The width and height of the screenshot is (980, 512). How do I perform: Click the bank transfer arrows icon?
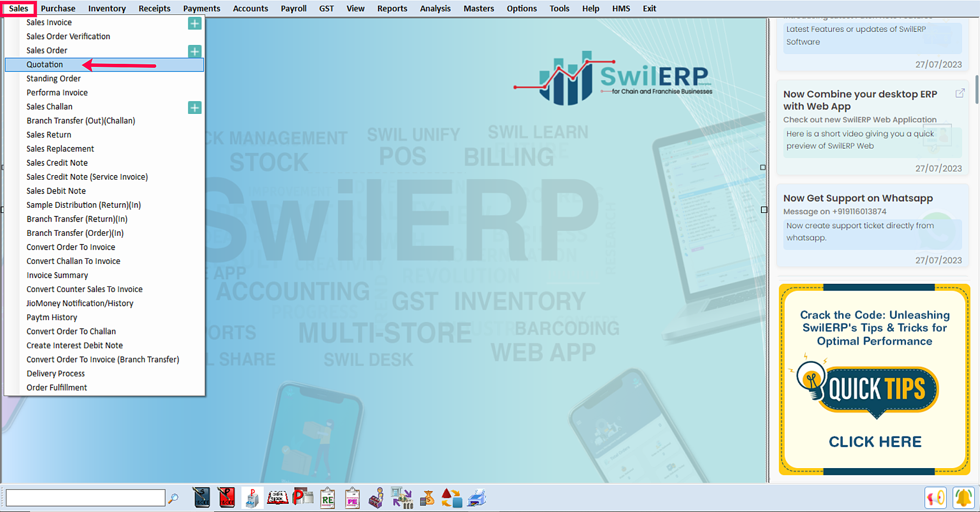(x=402, y=498)
